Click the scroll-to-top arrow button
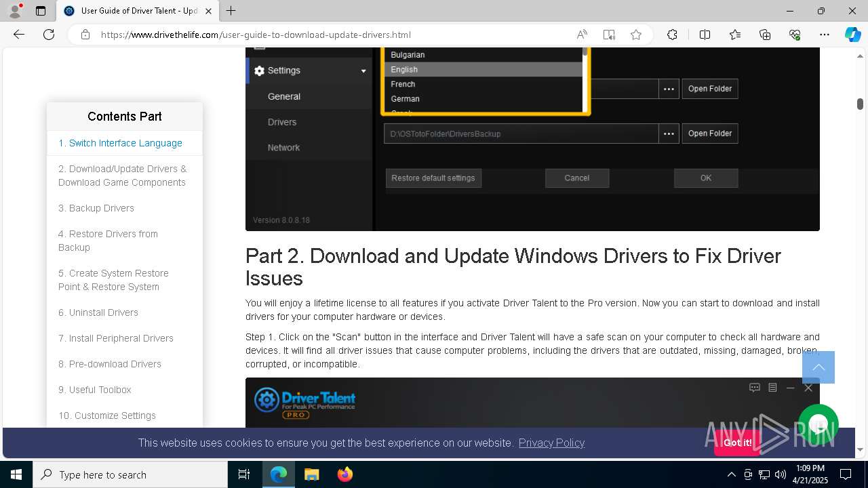 (818, 367)
